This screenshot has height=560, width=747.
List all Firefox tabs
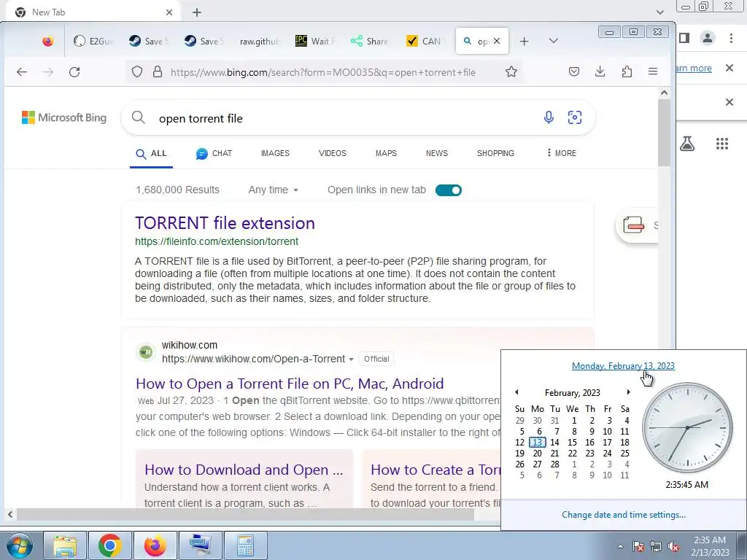(553, 41)
